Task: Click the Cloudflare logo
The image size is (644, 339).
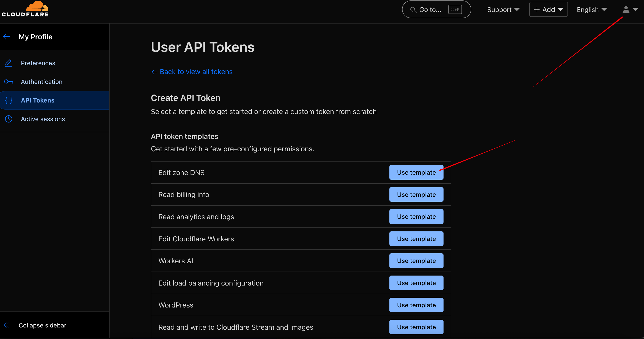Action: coord(25,9)
